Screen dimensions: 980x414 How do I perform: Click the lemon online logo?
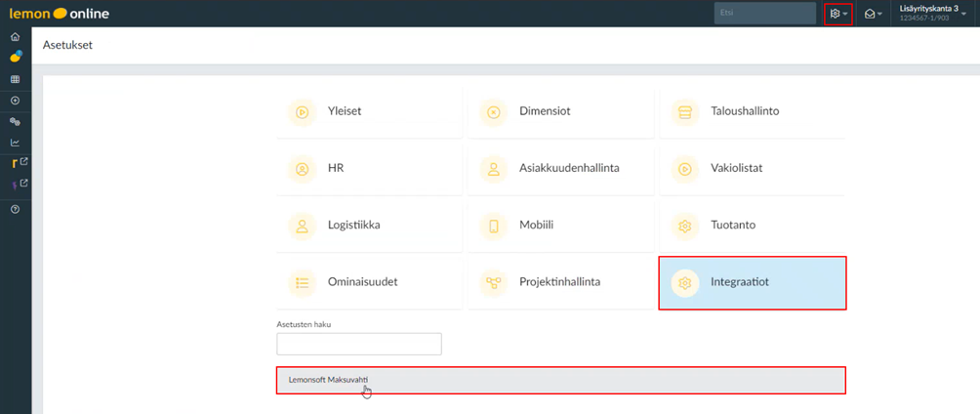click(59, 14)
